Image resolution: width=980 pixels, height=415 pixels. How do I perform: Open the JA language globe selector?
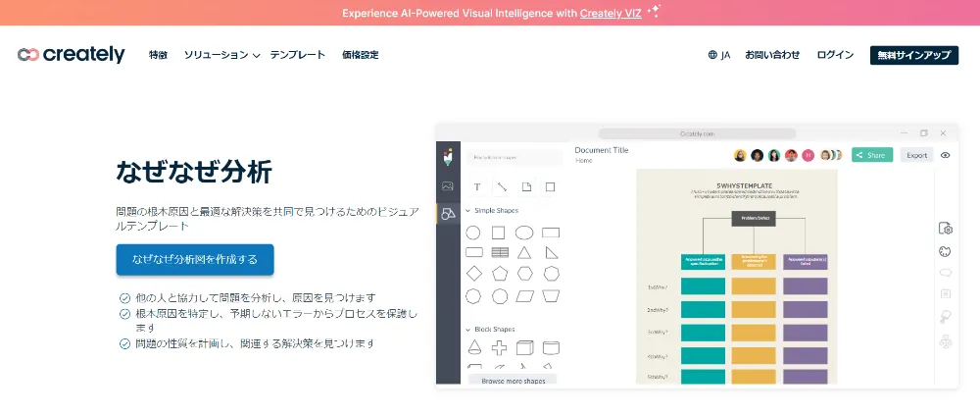click(x=719, y=55)
